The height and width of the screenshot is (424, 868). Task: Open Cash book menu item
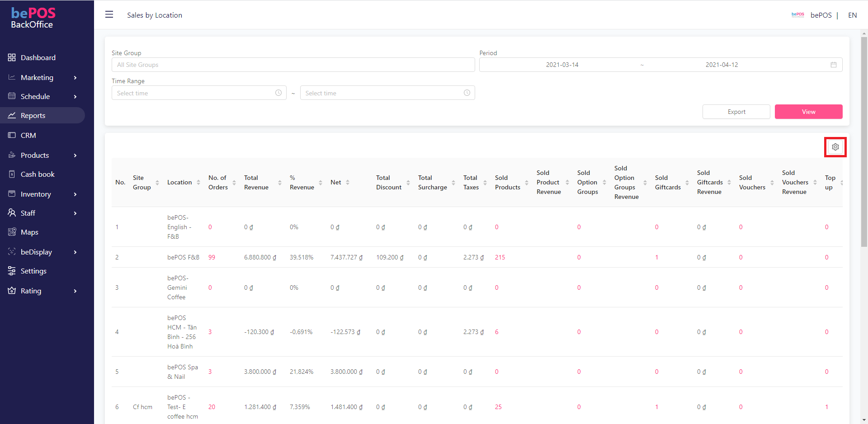pos(38,174)
